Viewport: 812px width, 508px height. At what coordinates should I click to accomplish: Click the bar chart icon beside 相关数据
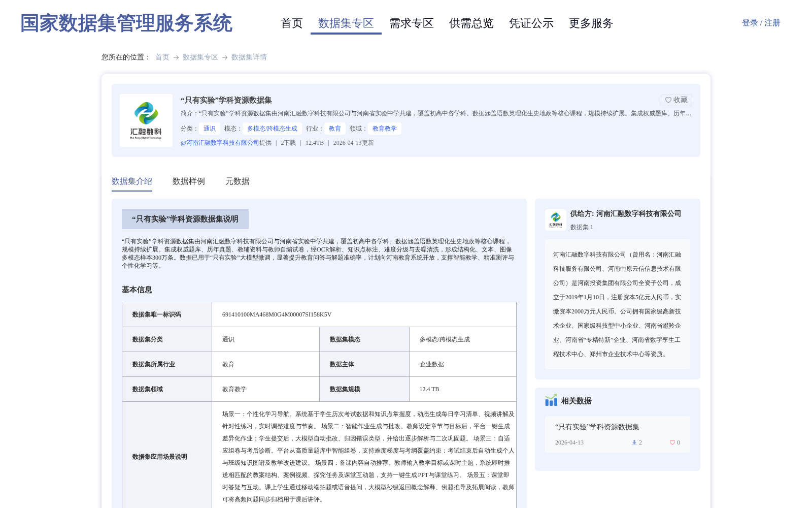click(x=551, y=400)
